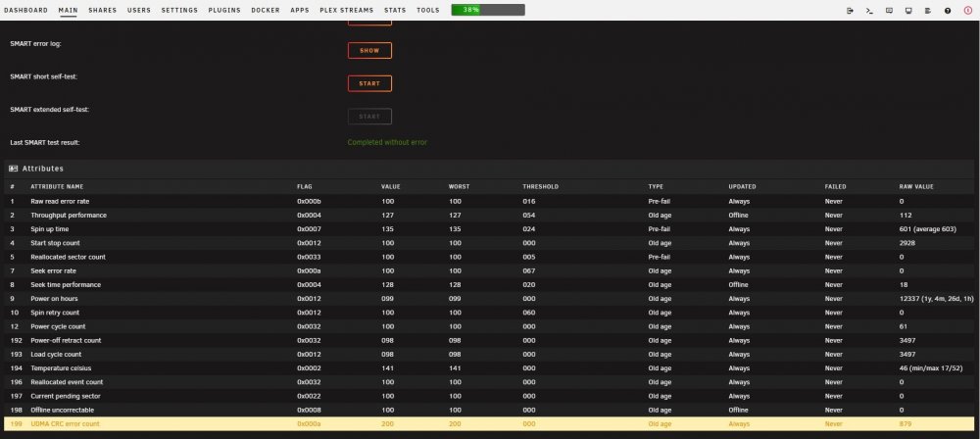The image size is (980, 439).
Task: Select 'Power cycle count' attribute name
Action: click(58, 326)
